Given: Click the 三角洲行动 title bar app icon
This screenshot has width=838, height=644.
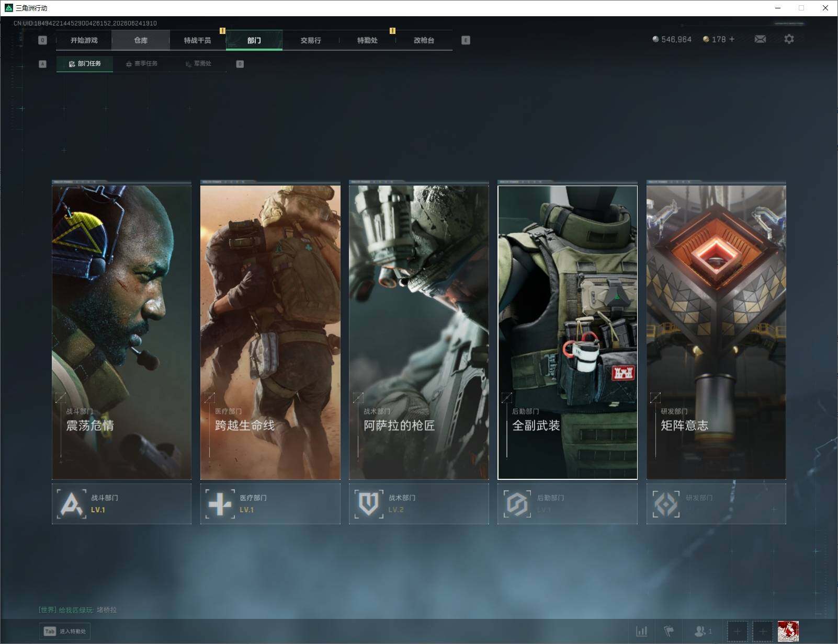Looking at the screenshot, I should click(x=8, y=8).
